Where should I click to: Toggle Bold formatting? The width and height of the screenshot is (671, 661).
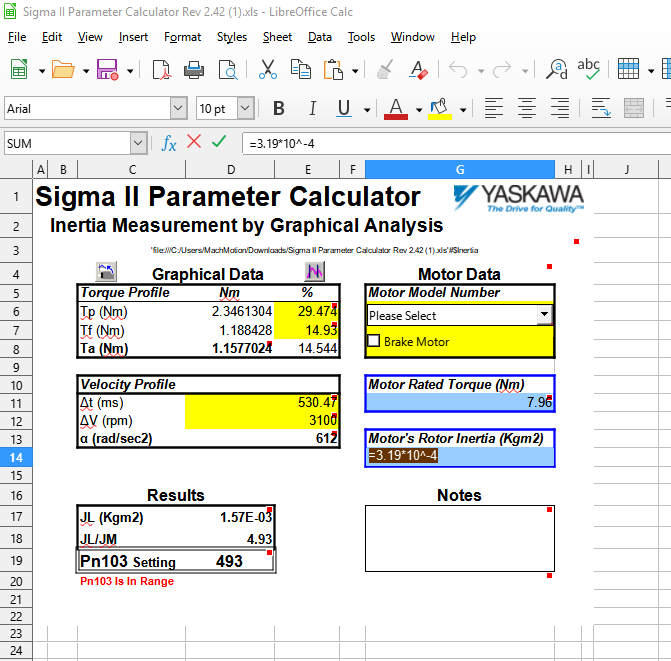279,108
